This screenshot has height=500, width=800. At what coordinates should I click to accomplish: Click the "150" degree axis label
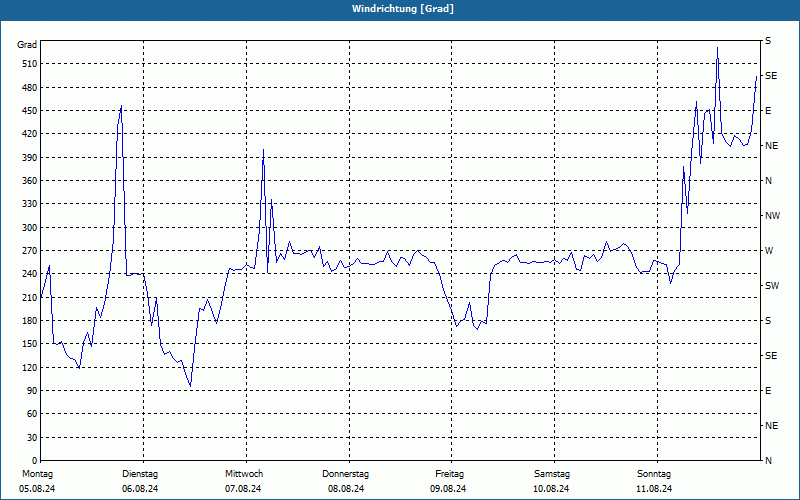click(29, 344)
